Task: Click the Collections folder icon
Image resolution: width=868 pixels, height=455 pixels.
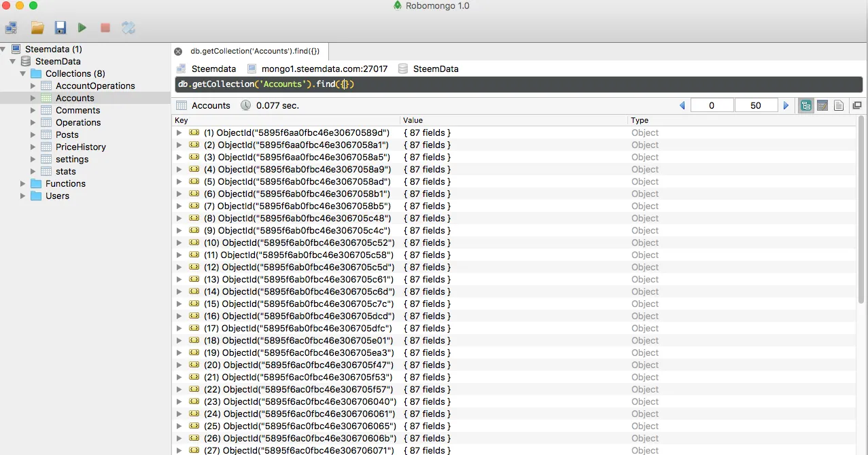Action: pyautogui.click(x=36, y=73)
